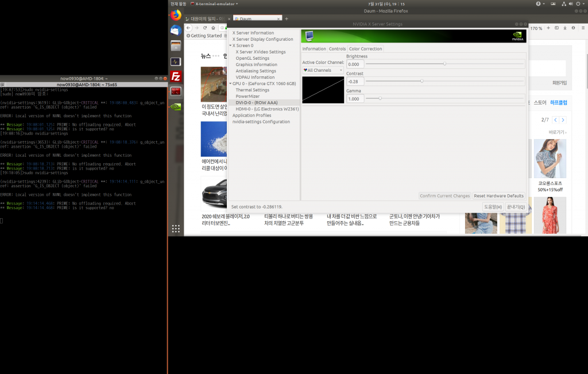Click the 도움말(H) help button
The width and height of the screenshot is (588, 374).
coord(493,207)
